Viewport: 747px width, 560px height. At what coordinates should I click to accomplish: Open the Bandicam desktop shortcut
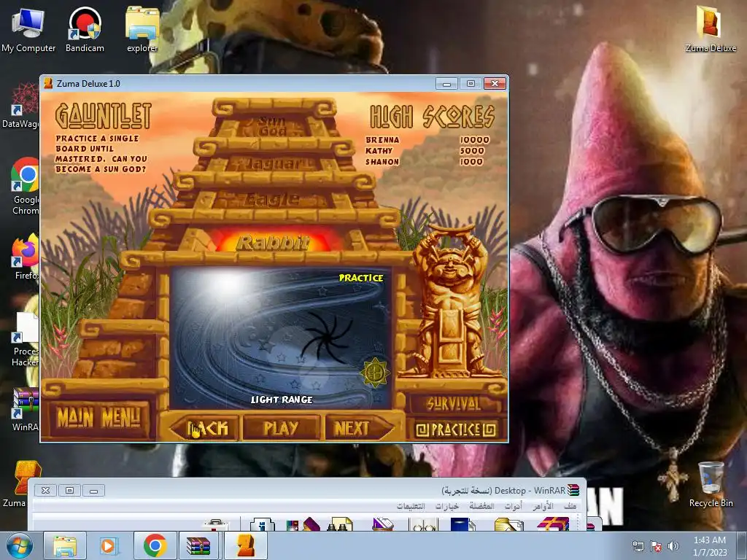pyautogui.click(x=85, y=29)
